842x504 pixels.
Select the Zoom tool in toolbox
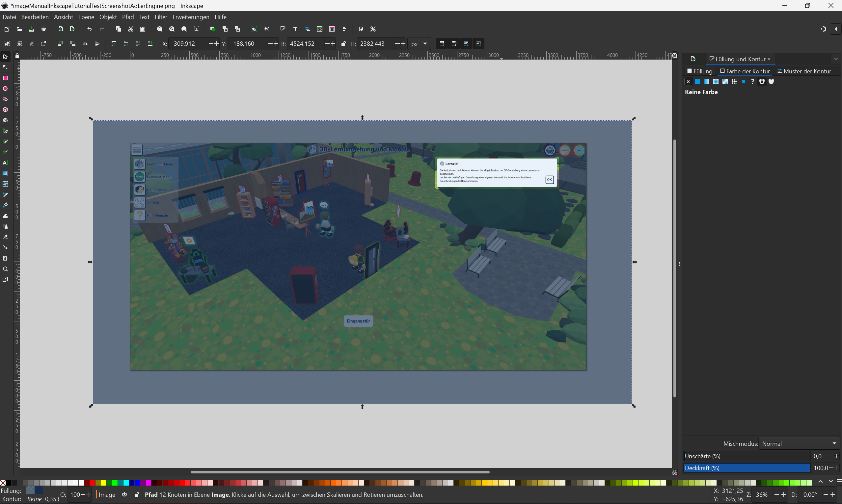[x=5, y=269]
